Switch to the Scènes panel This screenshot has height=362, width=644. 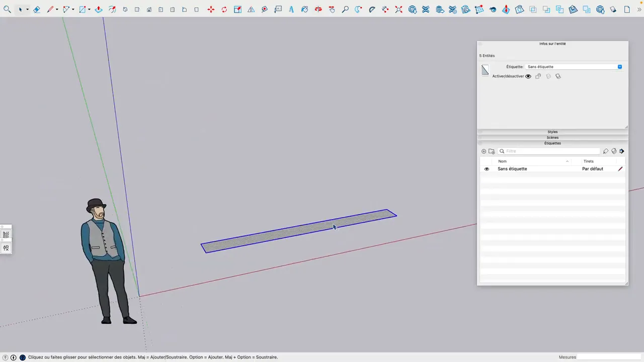(552, 137)
